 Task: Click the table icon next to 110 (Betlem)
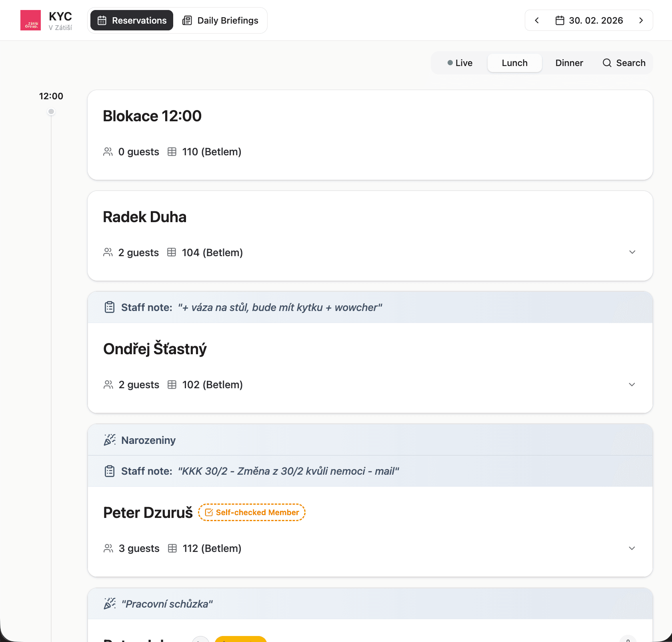[x=172, y=152]
